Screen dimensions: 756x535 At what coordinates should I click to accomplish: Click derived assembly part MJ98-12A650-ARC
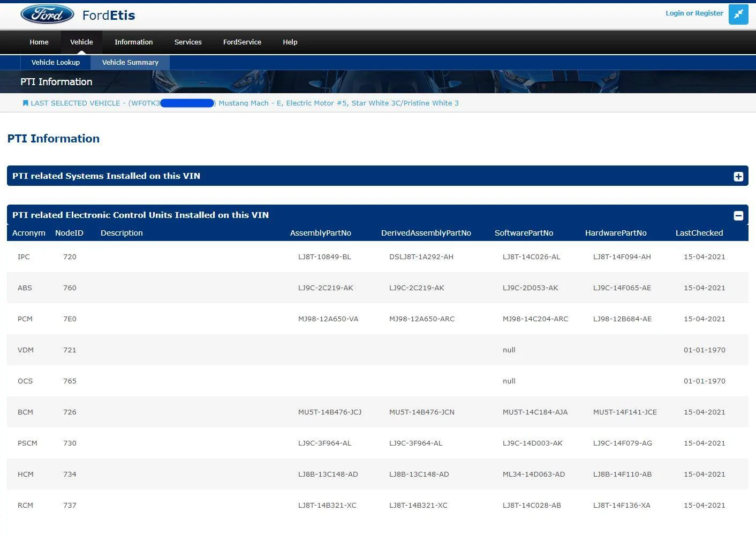(x=422, y=319)
